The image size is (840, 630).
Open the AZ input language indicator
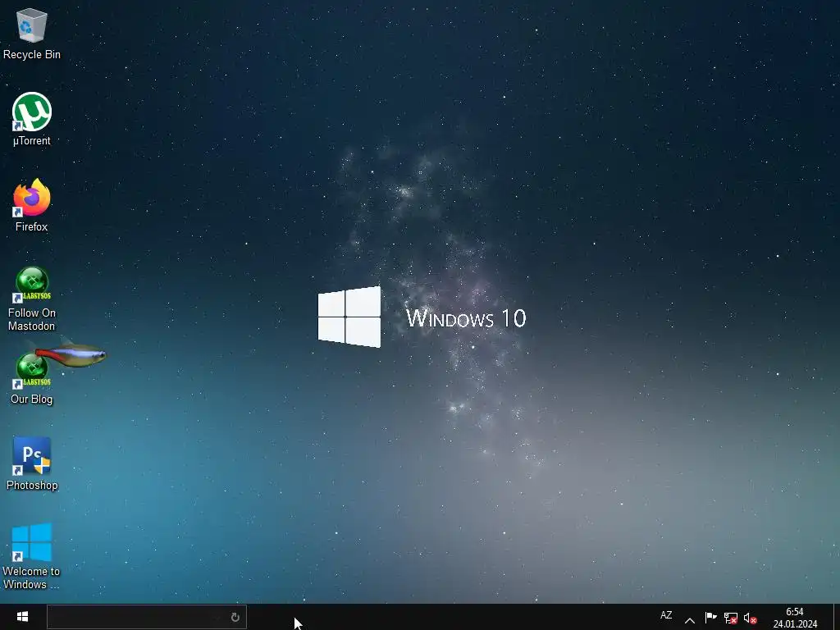click(x=666, y=615)
